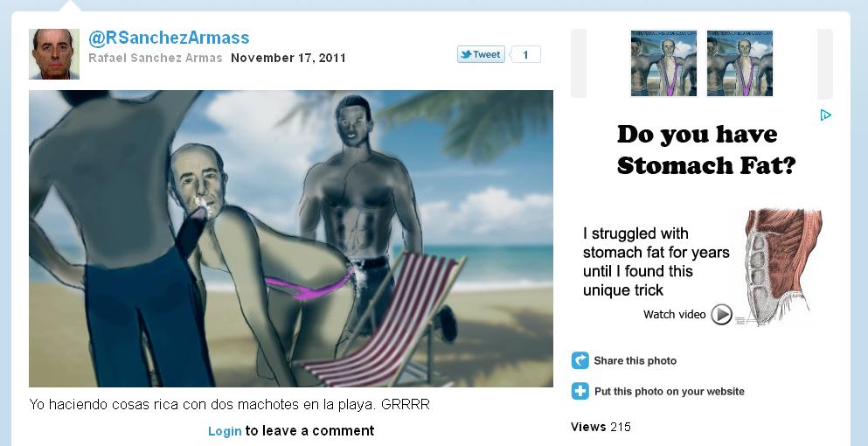868x446 pixels.
Task: Open the main posted photo at full size
Action: (x=291, y=239)
